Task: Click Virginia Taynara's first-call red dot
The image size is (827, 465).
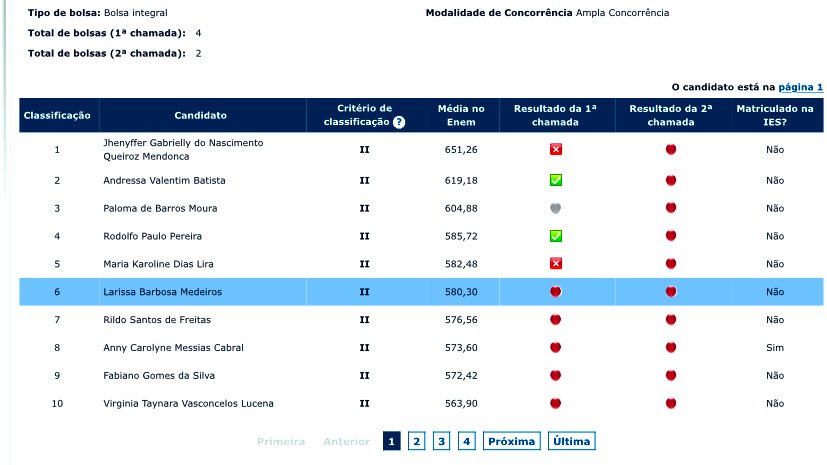Action: point(555,403)
